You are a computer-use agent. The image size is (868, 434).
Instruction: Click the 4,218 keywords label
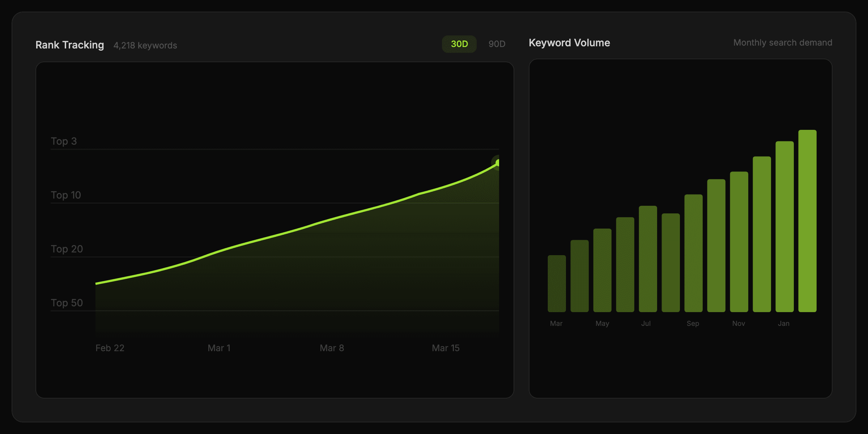coord(145,45)
